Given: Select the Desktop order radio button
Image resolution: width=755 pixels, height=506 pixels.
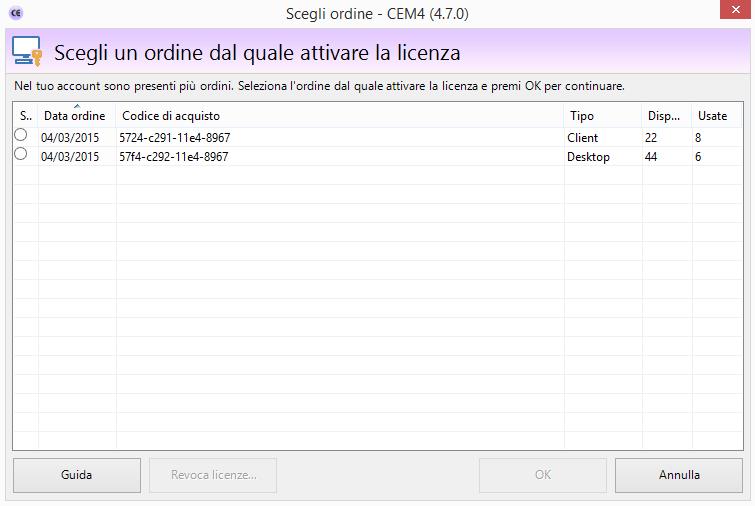Looking at the screenshot, I should pos(21,155).
